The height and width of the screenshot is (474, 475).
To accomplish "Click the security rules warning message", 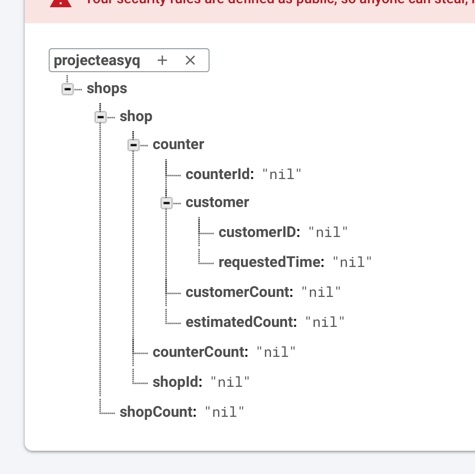I will 280,3.
